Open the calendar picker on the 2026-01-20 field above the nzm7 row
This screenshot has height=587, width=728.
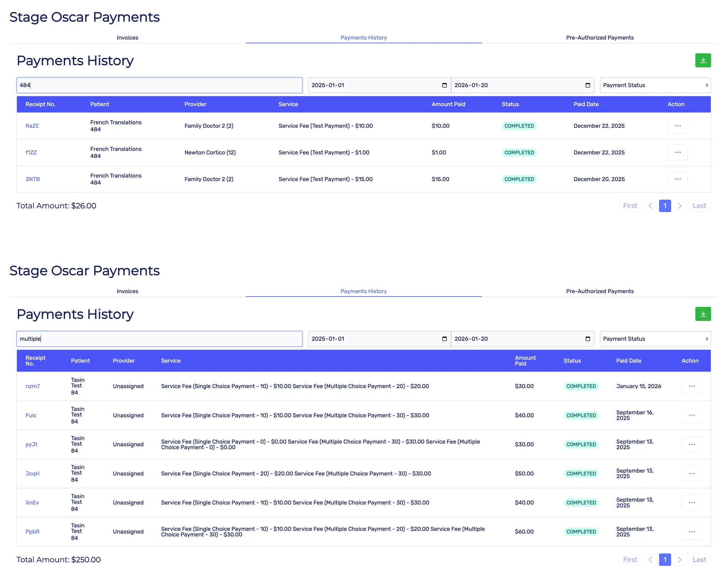[x=588, y=339]
